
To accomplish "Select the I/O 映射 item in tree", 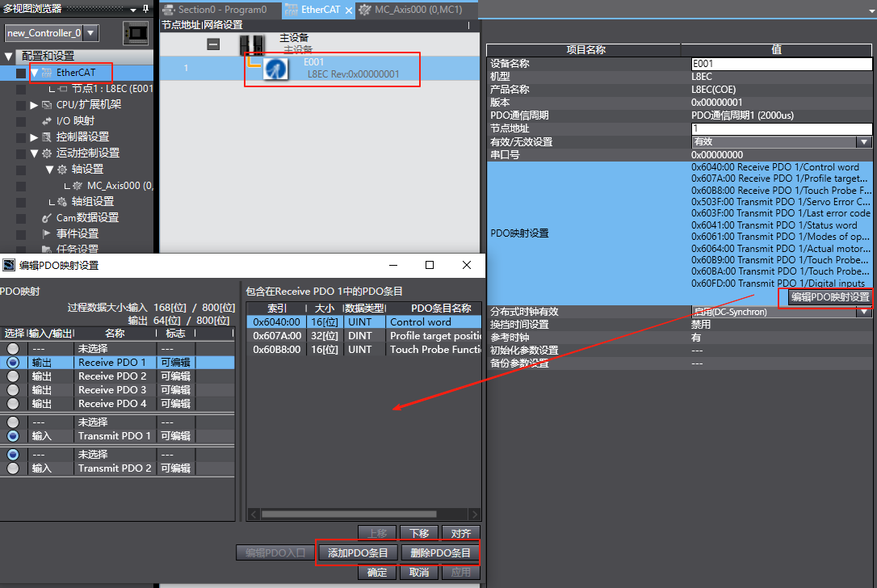I will pos(74,120).
